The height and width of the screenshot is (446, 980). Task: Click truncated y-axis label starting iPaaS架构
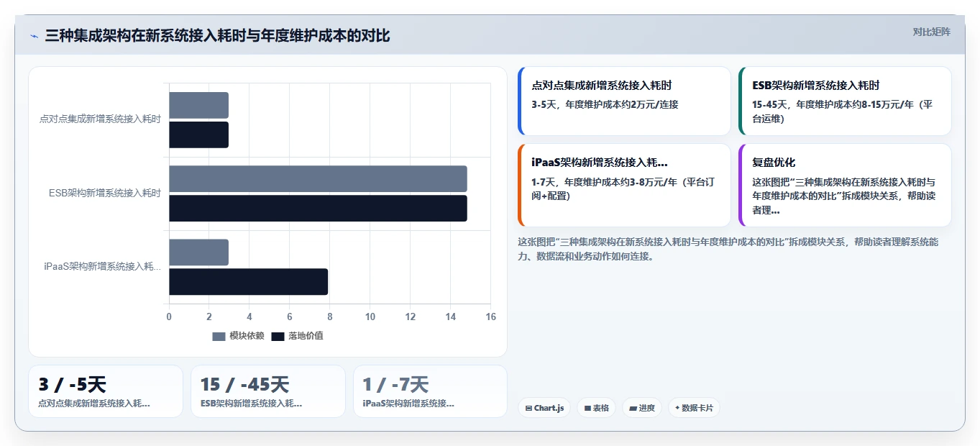coord(103,267)
